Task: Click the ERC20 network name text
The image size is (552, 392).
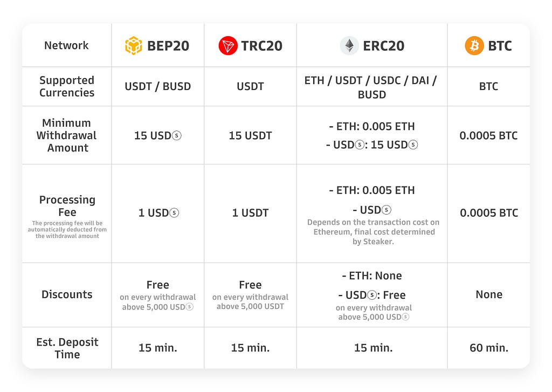Action: point(383,46)
